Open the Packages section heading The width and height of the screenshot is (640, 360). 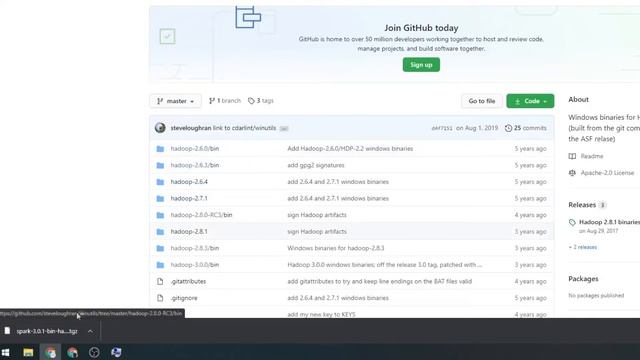[583, 279]
